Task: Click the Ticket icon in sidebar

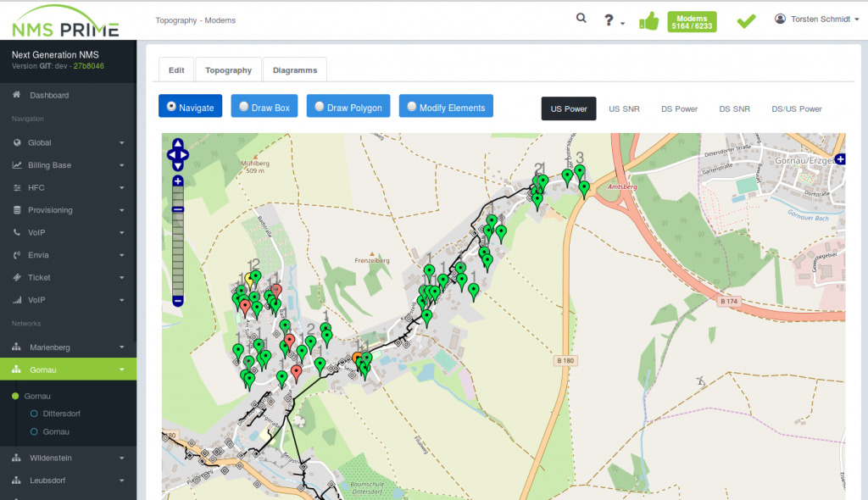Action: [x=17, y=277]
